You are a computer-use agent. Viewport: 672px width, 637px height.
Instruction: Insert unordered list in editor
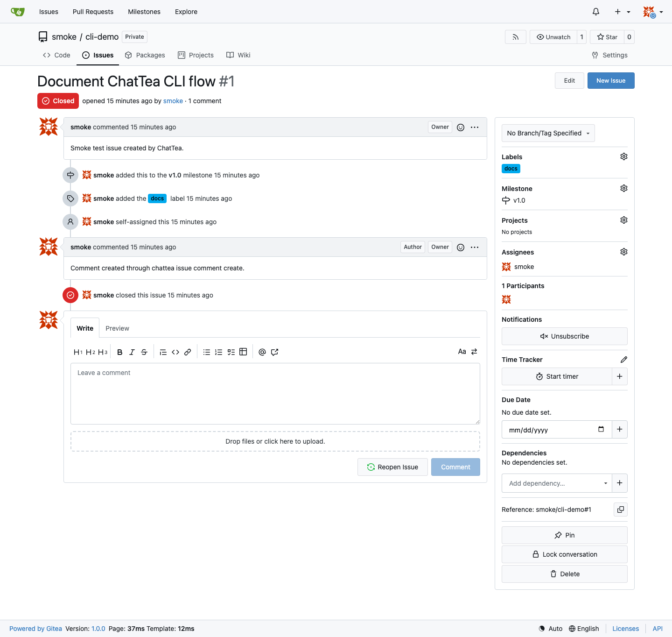(207, 352)
